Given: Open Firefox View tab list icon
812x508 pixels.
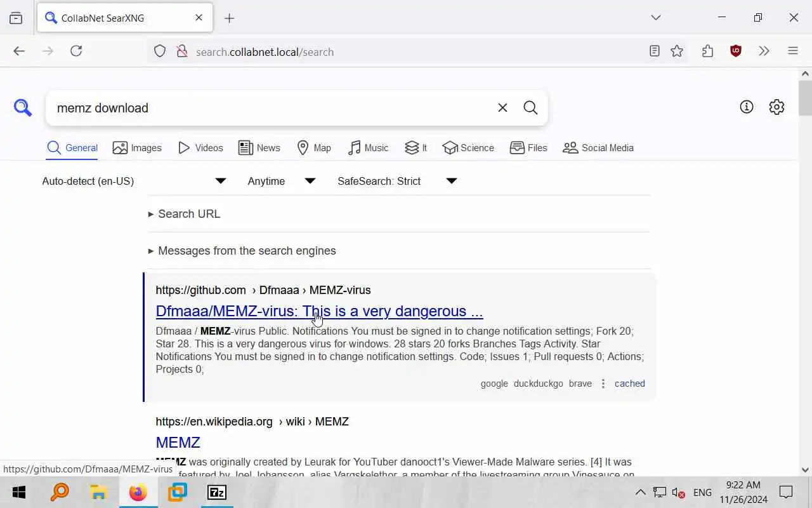Looking at the screenshot, I should coord(16,18).
